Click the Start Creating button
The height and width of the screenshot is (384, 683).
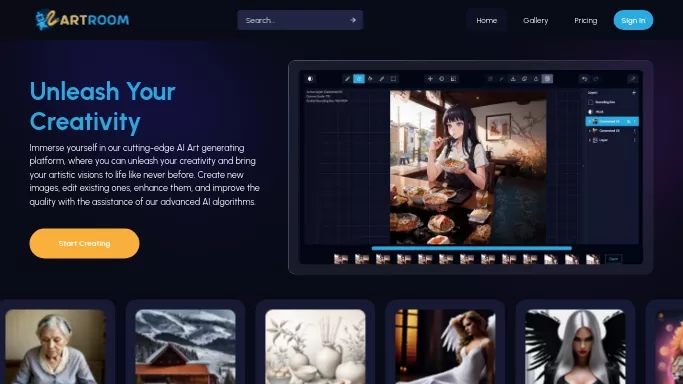click(x=85, y=243)
